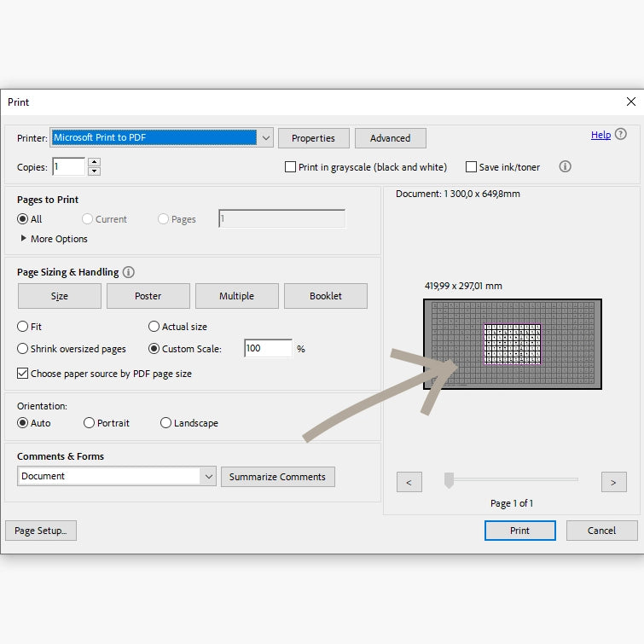Increase copies with the up stepper arrow
644x644 pixels.
pyautogui.click(x=94, y=162)
